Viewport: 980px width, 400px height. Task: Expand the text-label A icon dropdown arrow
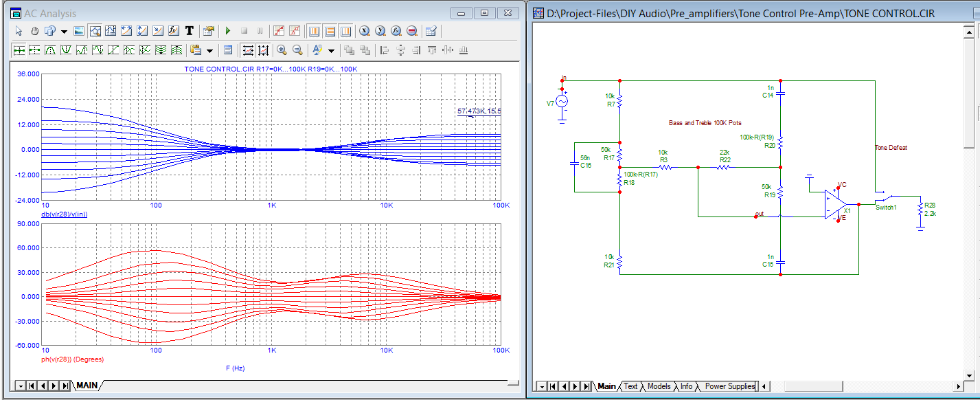pyautogui.click(x=331, y=50)
